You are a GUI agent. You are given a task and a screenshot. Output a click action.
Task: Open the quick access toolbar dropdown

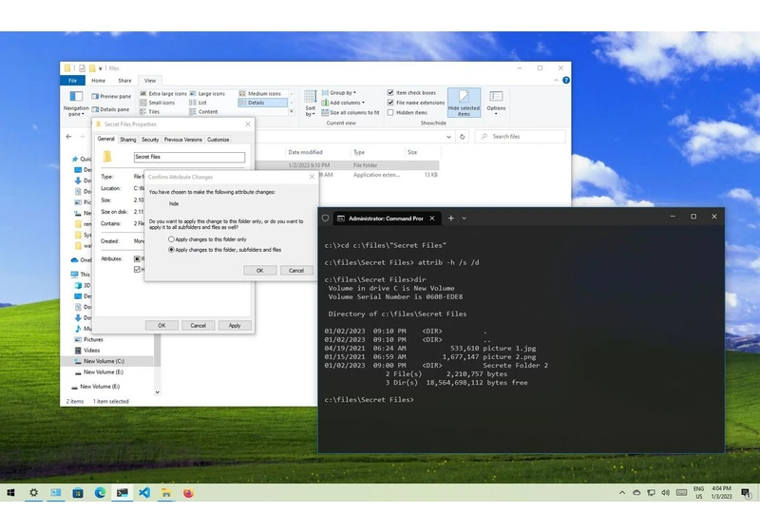[x=101, y=68]
